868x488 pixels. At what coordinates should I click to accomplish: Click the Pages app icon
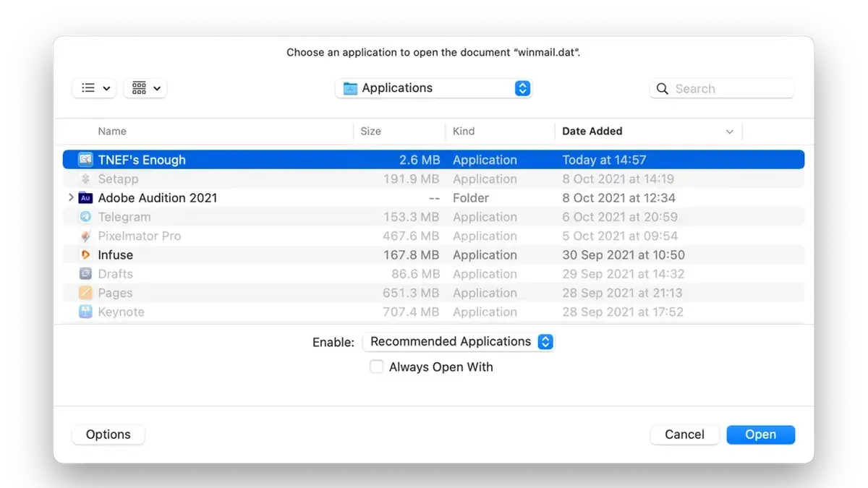pos(85,293)
